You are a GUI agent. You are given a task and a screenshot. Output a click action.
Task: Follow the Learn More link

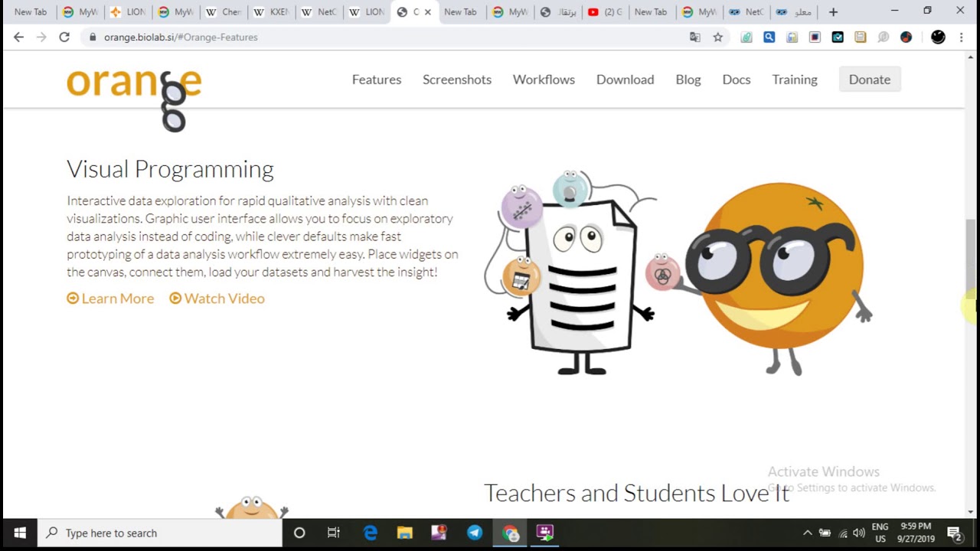(x=110, y=298)
